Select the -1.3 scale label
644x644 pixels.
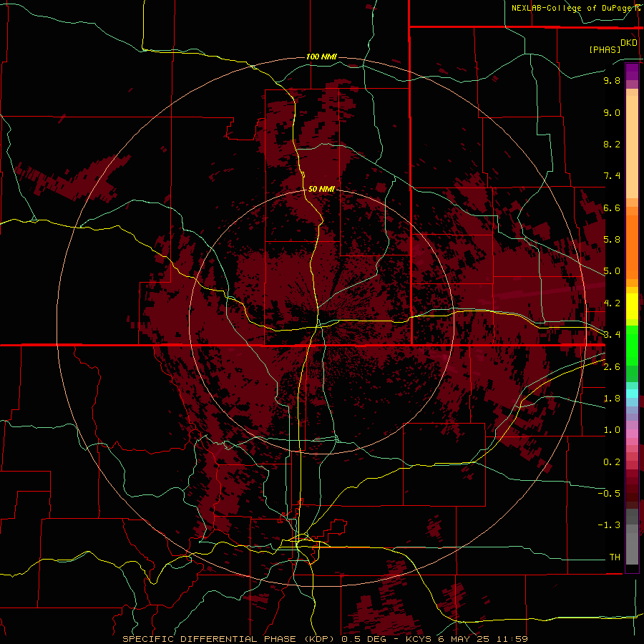(x=609, y=525)
